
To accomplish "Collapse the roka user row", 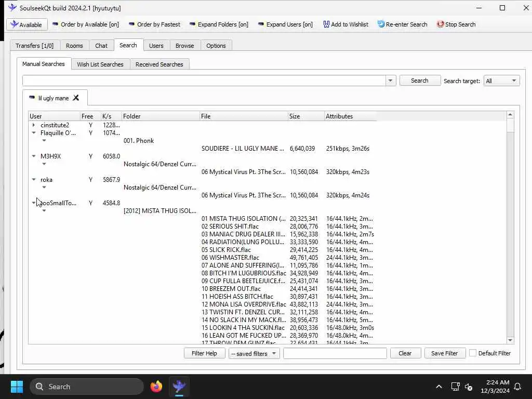I will tap(34, 179).
